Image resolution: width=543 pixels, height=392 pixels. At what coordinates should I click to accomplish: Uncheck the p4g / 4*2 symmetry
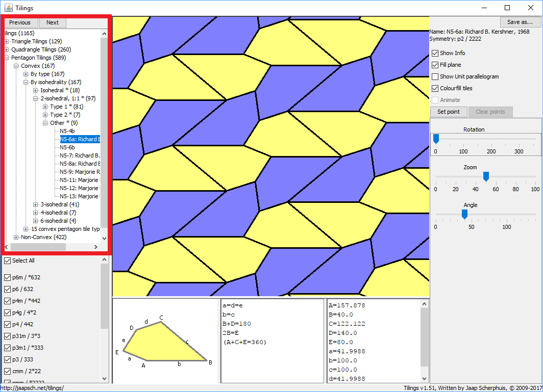coord(7,313)
